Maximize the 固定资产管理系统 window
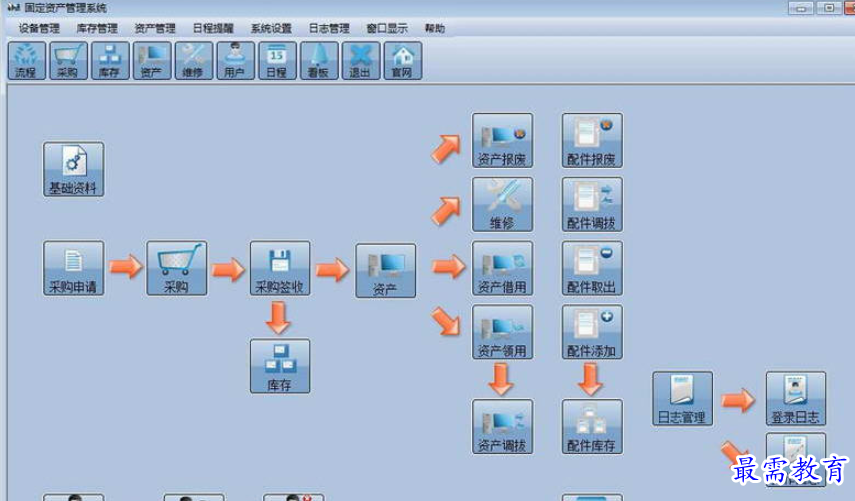This screenshot has height=501, width=855. pyautogui.click(x=829, y=8)
